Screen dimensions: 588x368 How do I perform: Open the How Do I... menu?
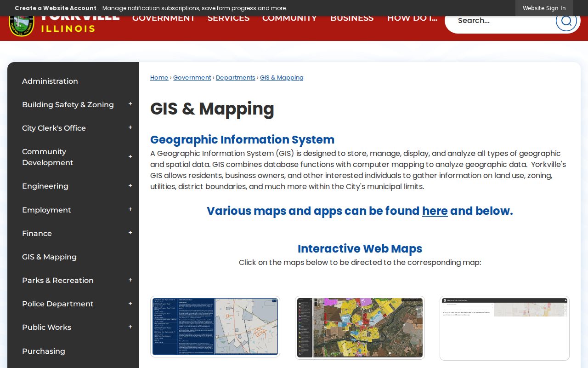point(412,18)
